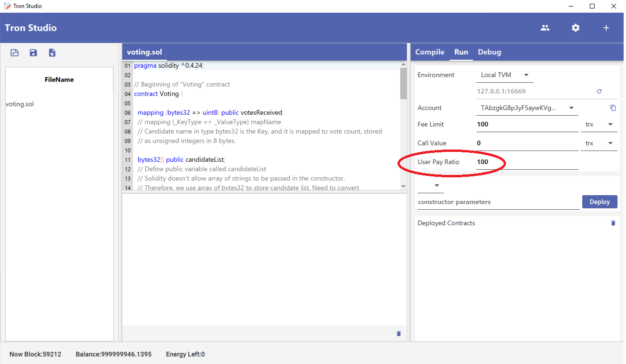The image size is (626, 364).
Task: Copy the account address
Action: point(613,108)
